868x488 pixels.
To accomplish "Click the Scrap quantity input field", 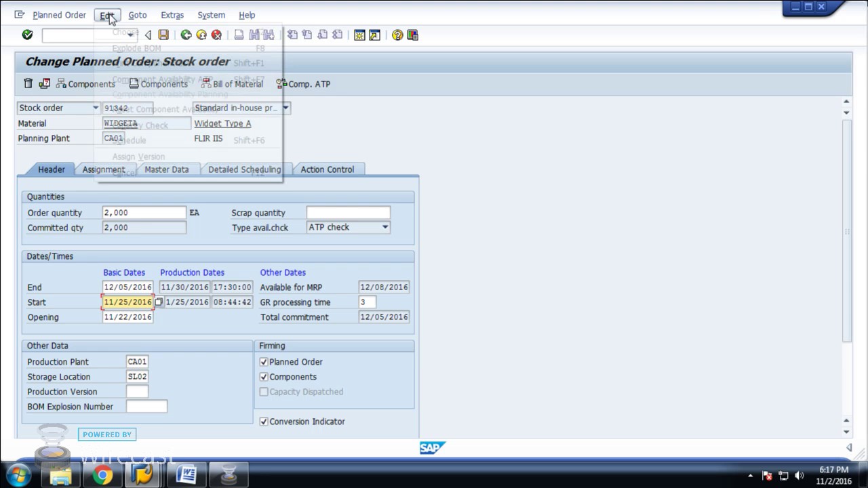I will (348, 213).
